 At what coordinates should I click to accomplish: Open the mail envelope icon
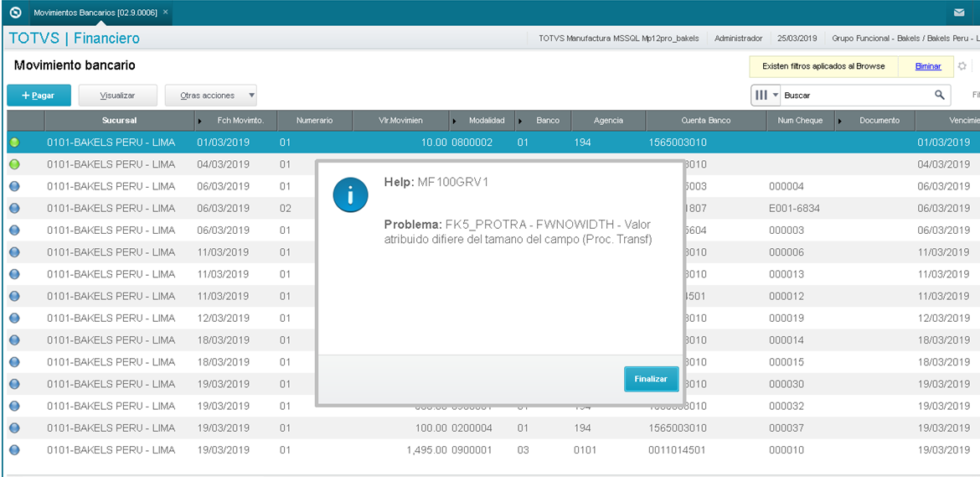coord(959,13)
